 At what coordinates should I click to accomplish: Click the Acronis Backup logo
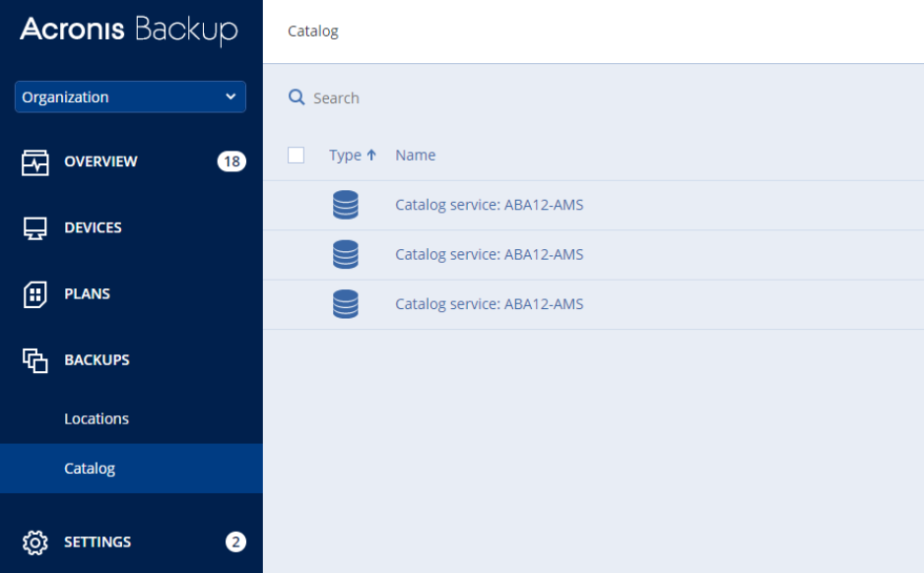coord(129,30)
